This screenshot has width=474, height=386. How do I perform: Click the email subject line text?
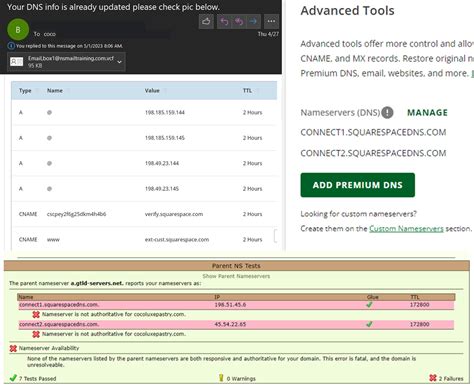pos(113,7)
